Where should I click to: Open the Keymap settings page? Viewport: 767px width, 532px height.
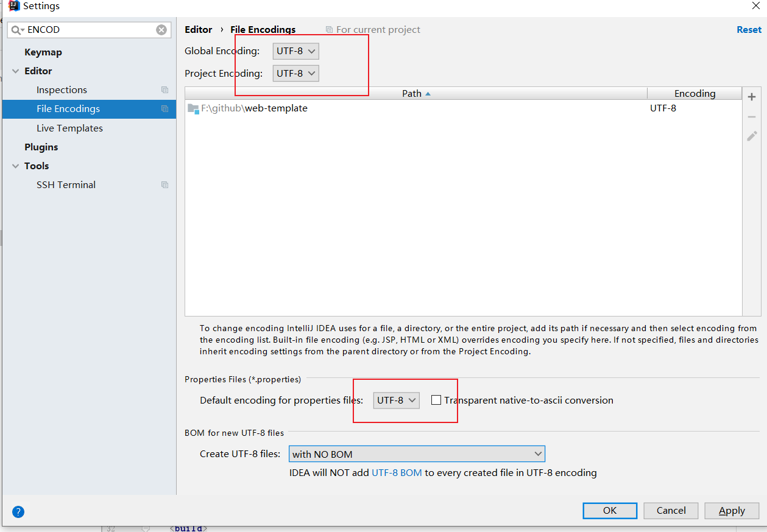click(43, 52)
